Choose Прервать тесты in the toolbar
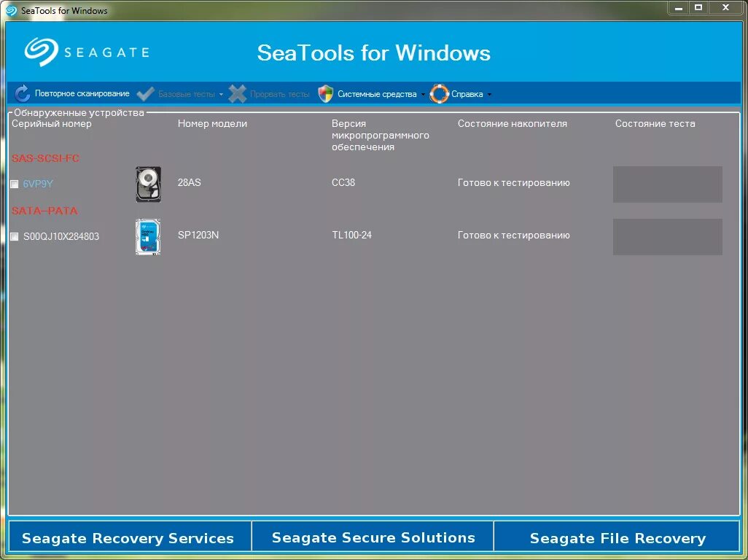Image resolution: width=748 pixels, height=560 pixels. point(279,95)
